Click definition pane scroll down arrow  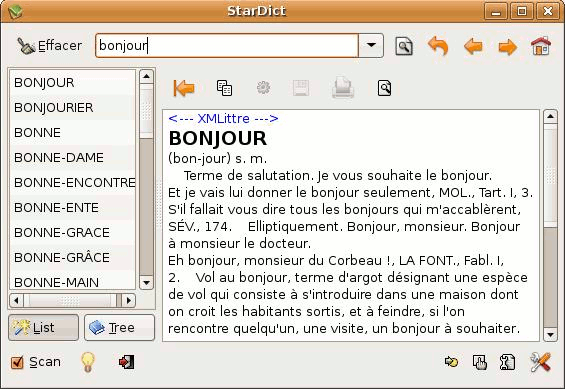tap(550, 335)
